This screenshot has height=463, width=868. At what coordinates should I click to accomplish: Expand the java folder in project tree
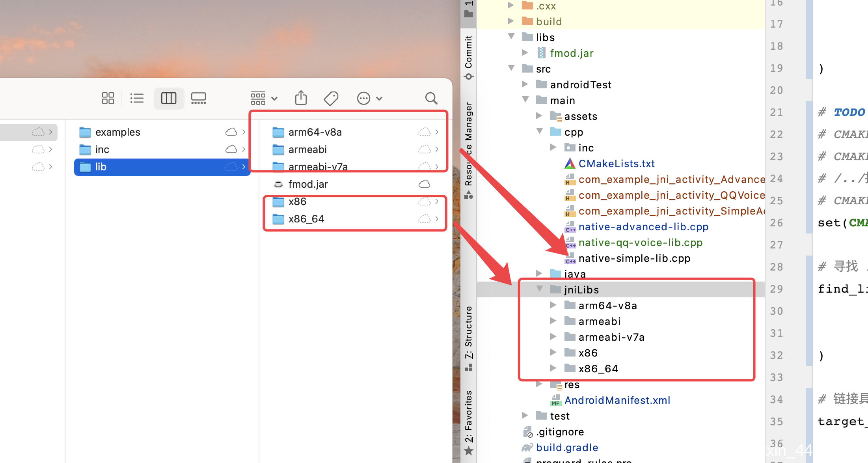540,273
